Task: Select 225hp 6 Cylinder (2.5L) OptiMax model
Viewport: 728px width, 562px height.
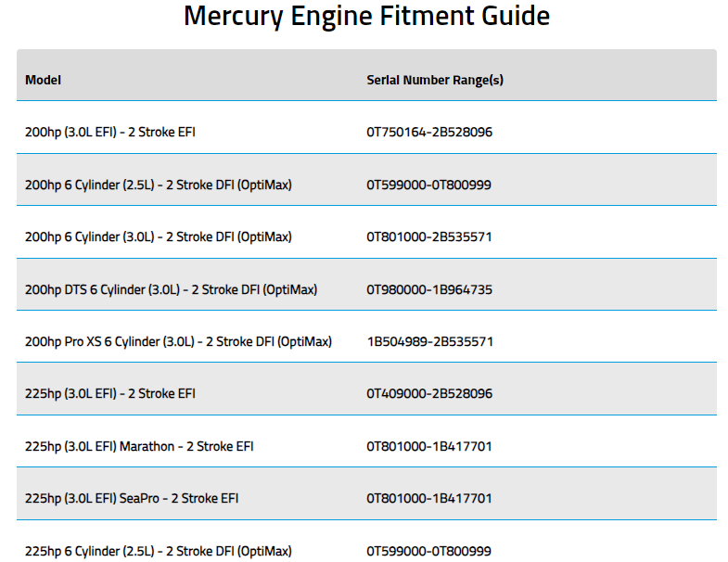Action: click(x=159, y=551)
